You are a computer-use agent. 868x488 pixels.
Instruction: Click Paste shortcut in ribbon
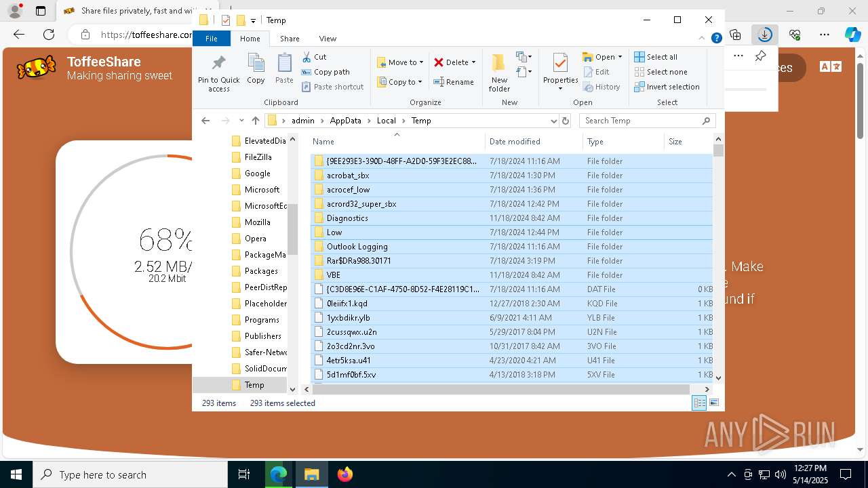[x=332, y=87]
